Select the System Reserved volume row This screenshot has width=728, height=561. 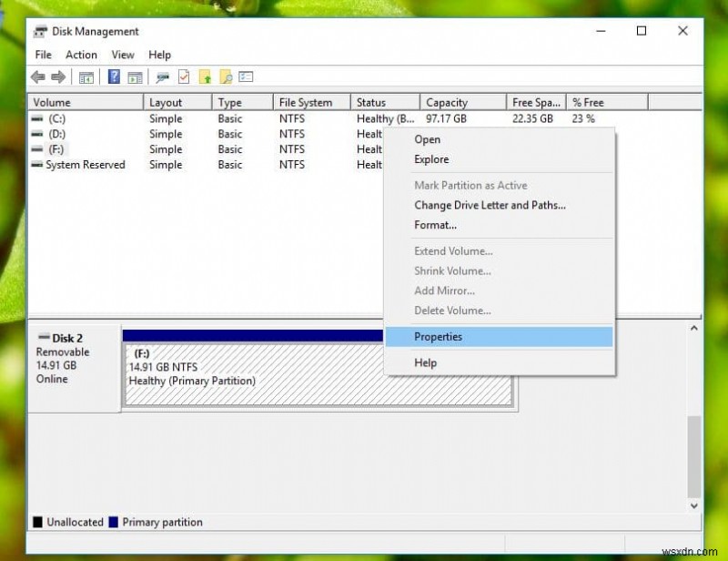85,165
